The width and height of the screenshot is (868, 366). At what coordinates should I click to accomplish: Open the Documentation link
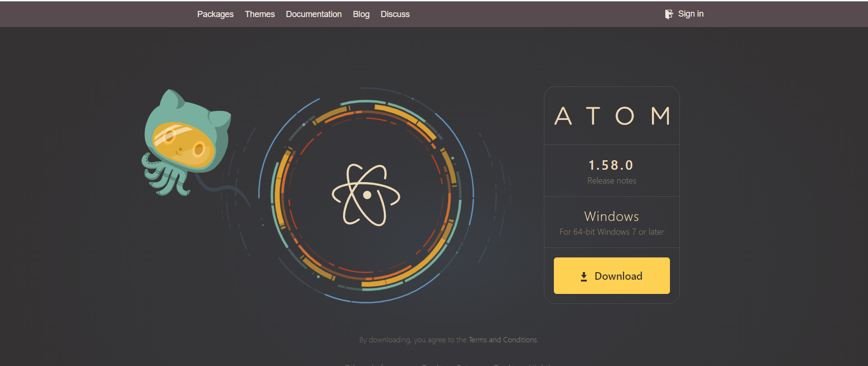click(x=314, y=14)
